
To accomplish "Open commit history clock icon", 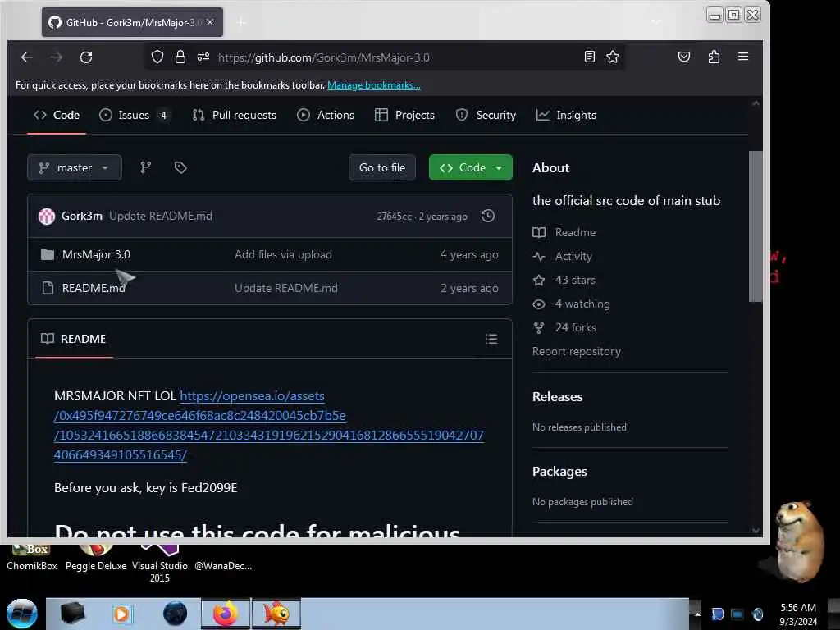I will (x=487, y=216).
